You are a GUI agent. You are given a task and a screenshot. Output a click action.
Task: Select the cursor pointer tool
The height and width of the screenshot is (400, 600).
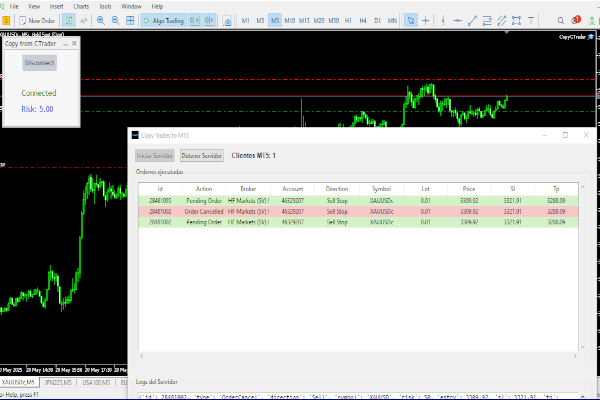point(411,21)
